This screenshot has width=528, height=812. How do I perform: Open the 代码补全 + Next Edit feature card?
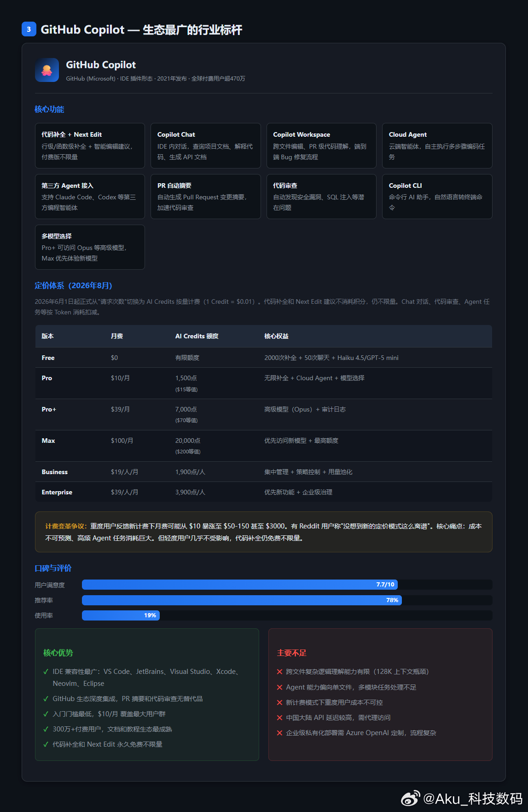tap(90, 145)
